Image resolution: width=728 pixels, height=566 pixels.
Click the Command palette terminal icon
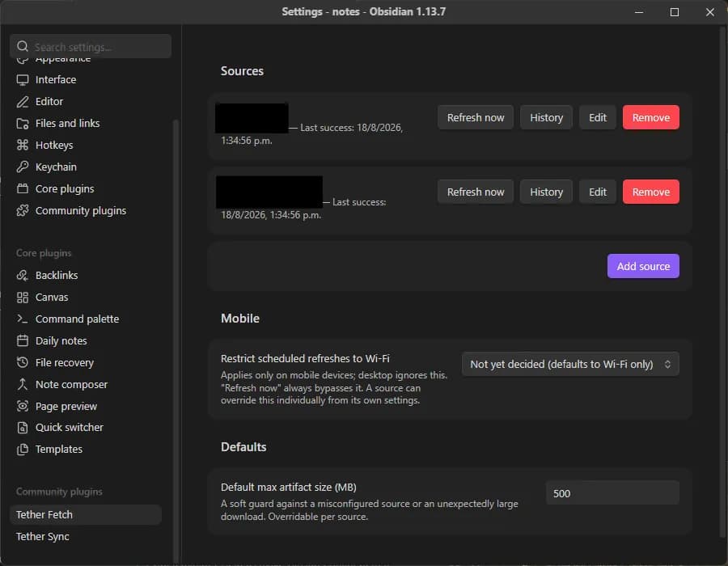(23, 319)
